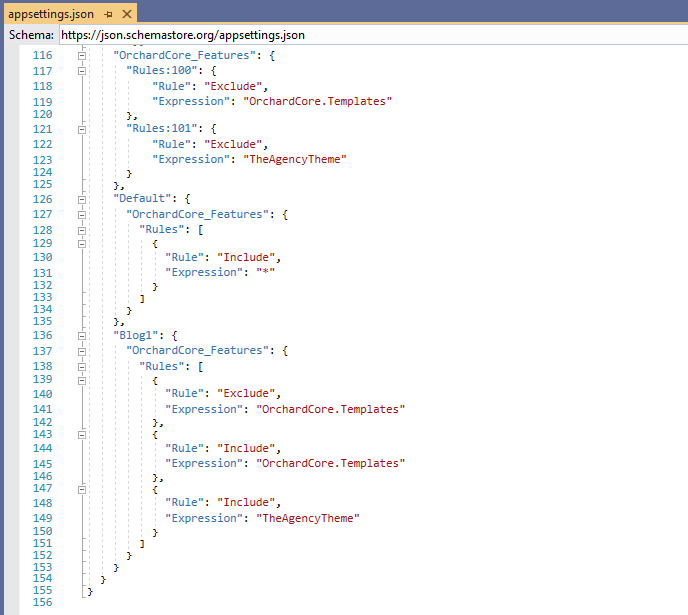This screenshot has height=615, width=688.
Task: Click "Exclude" value on line 118
Action: pos(233,86)
